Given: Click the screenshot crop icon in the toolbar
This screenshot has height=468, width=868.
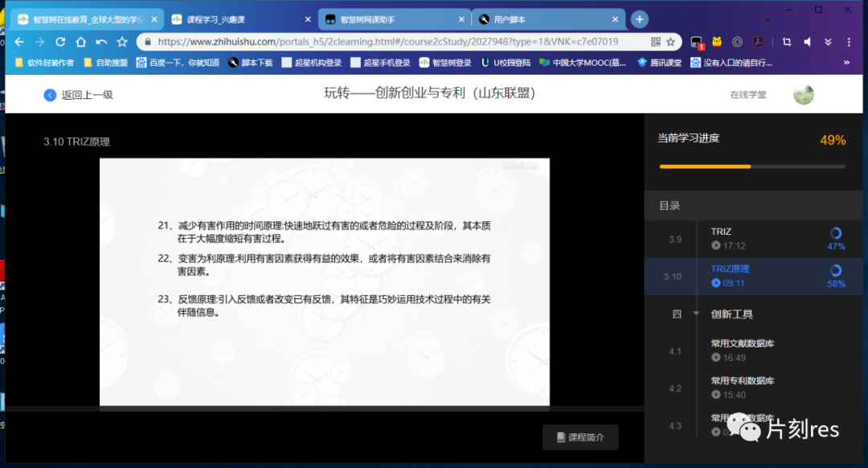Looking at the screenshot, I should (x=788, y=42).
